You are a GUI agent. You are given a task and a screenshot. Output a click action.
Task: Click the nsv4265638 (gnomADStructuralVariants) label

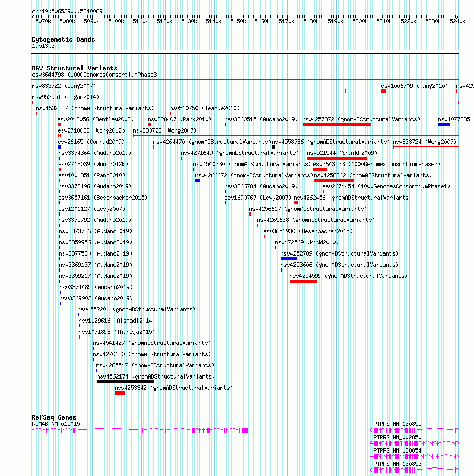(x=316, y=220)
